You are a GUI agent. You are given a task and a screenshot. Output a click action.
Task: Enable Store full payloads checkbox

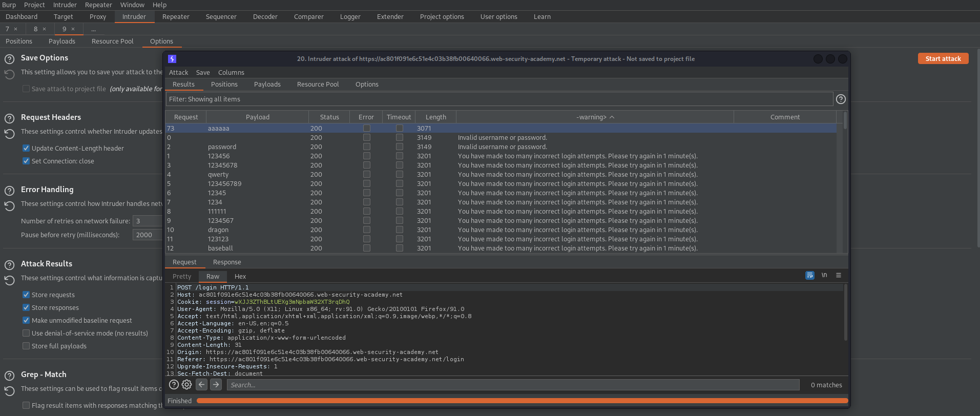click(x=26, y=346)
